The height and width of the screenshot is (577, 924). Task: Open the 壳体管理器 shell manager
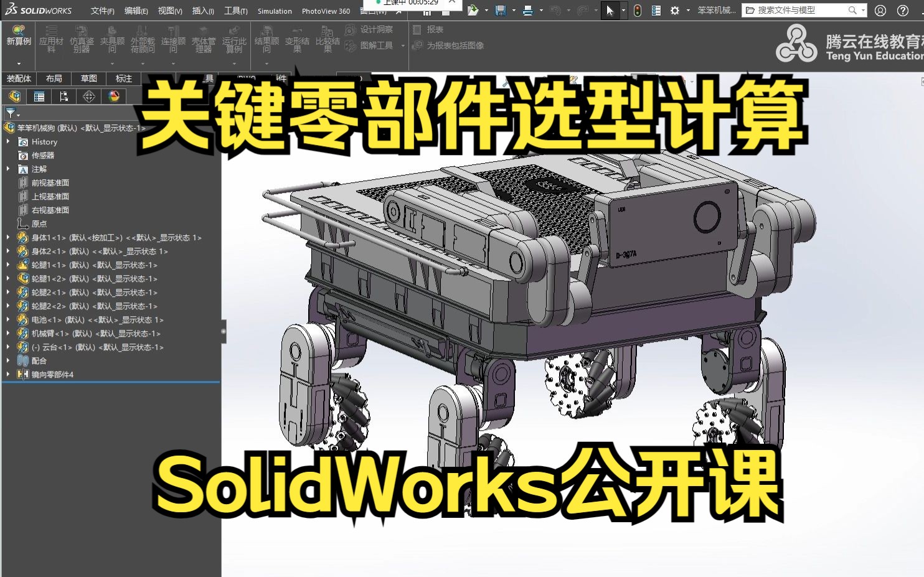204,39
